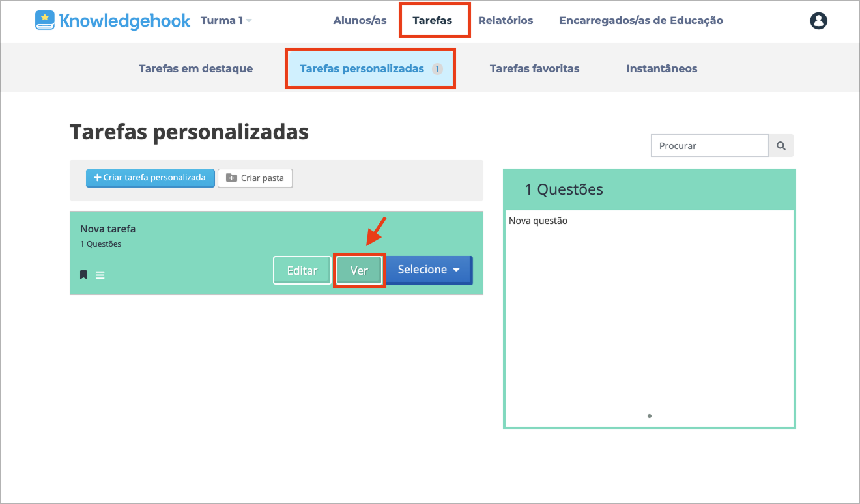Viewport: 860px width, 504px height.
Task: Click Criar pasta button
Action: [x=255, y=178]
